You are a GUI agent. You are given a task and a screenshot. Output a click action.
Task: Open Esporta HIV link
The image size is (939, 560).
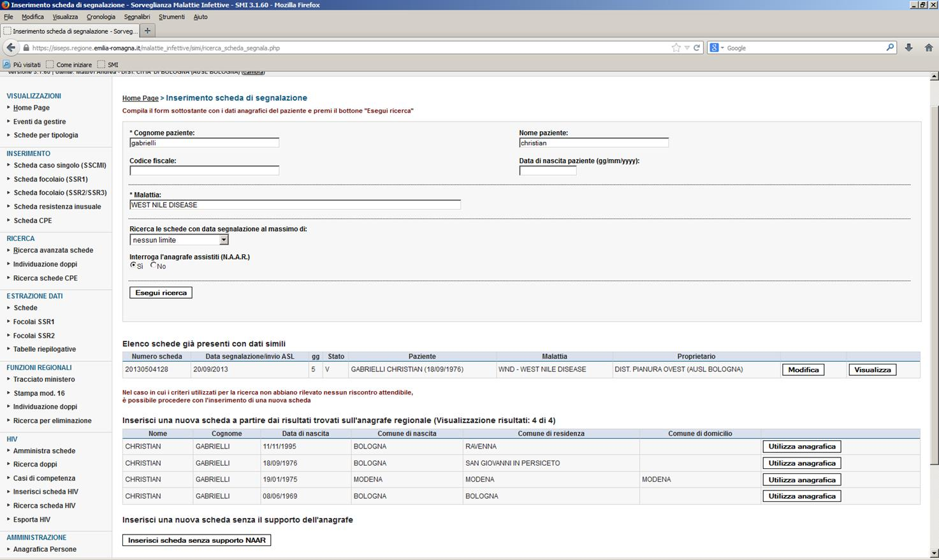click(x=32, y=519)
